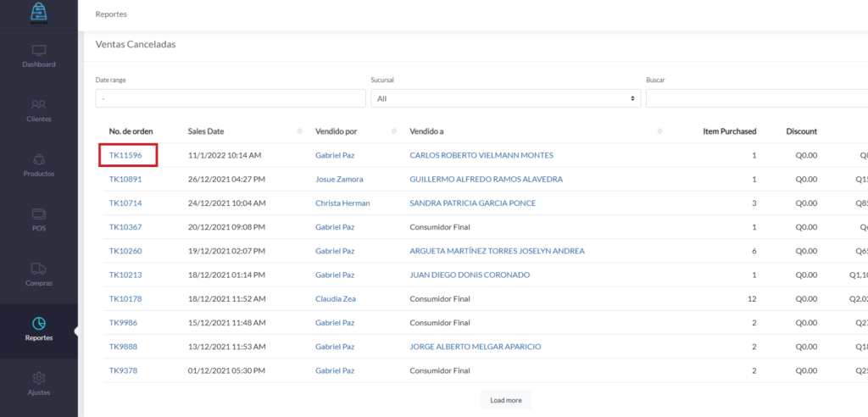868x417 pixels.
Task: Sort the Vendido a column
Action: 659,131
